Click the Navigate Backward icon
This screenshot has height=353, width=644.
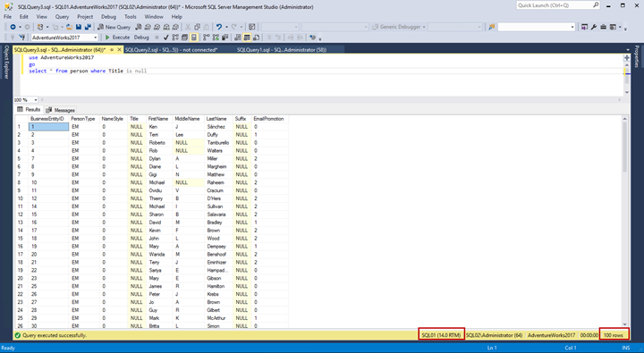(13, 27)
